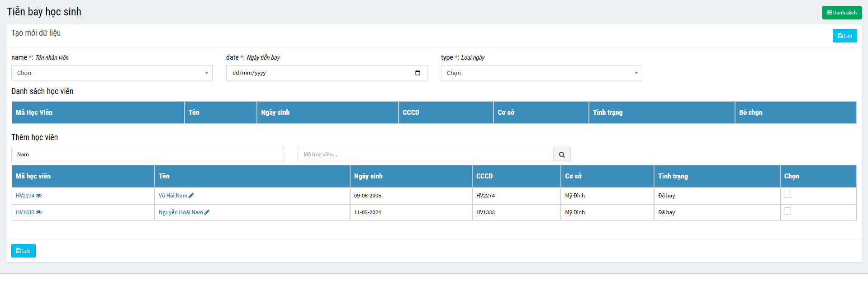868x281 pixels.
Task: Check the Chọn checkbox for HV2274
Action: point(787,194)
